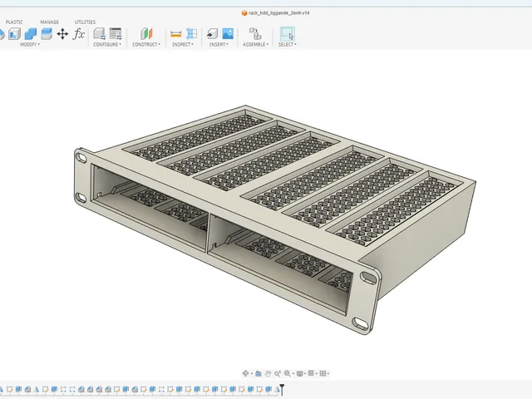Activate the Select window tool icon
The height and width of the screenshot is (399, 532).
coord(287,34)
